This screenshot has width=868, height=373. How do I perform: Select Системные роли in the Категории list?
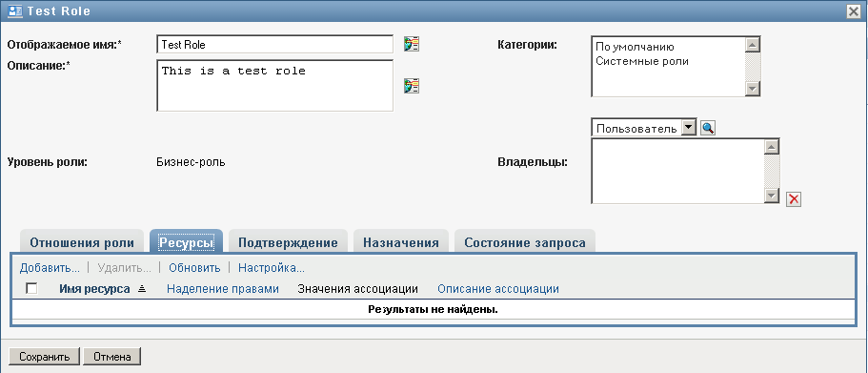tap(642, 61)
